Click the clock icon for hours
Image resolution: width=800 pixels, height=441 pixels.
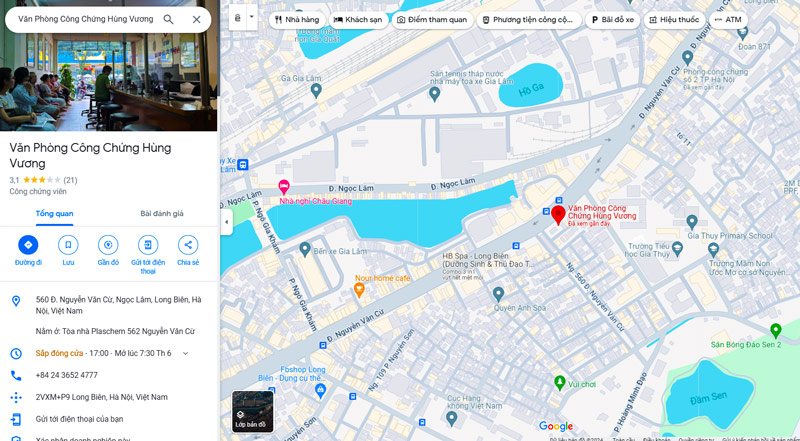(x=16, y=353)
